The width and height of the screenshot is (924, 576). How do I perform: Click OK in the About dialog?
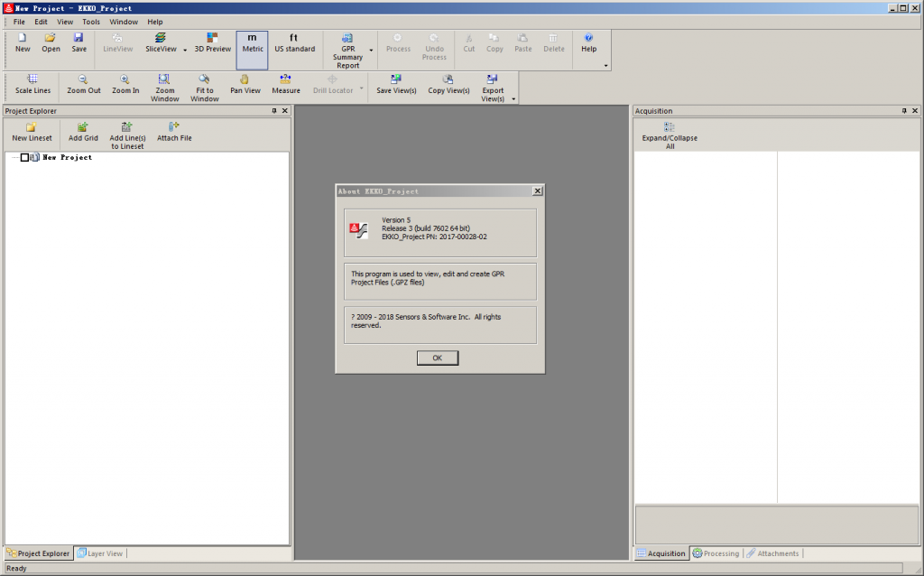438,358
